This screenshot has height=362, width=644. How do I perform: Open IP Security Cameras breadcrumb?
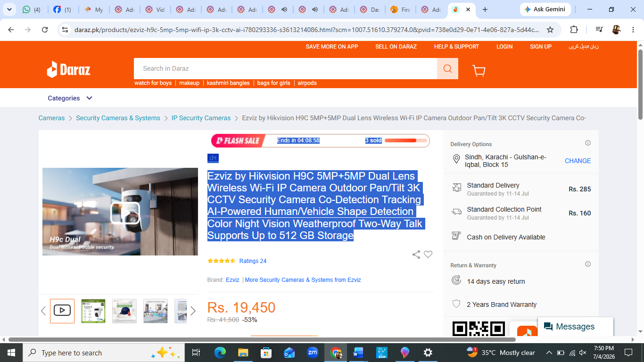[201, 118]
